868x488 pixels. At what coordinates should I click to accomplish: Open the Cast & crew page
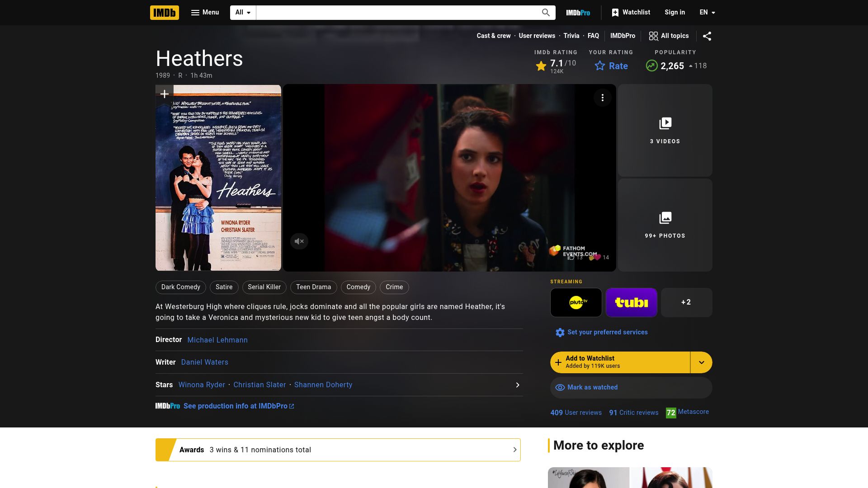tap(493, 36)
